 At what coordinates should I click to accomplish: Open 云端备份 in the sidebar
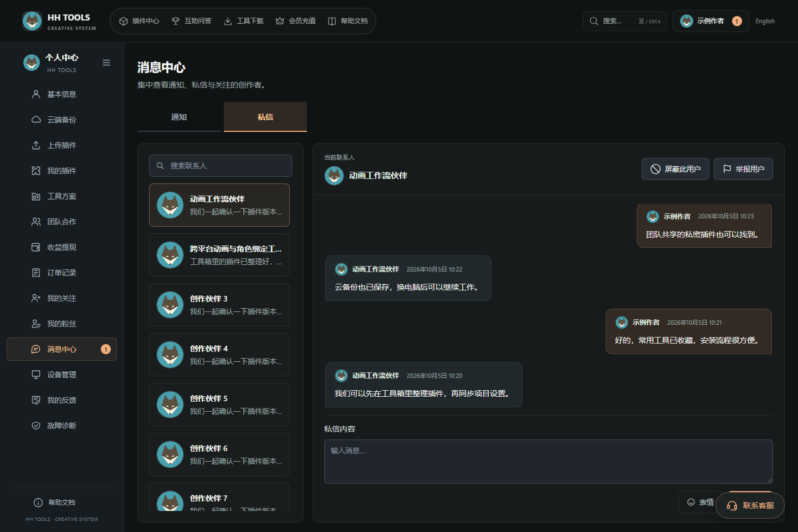62,120
